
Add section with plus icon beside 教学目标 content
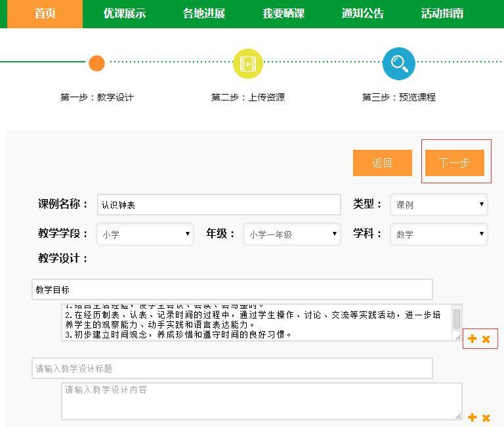click(472, 339)
